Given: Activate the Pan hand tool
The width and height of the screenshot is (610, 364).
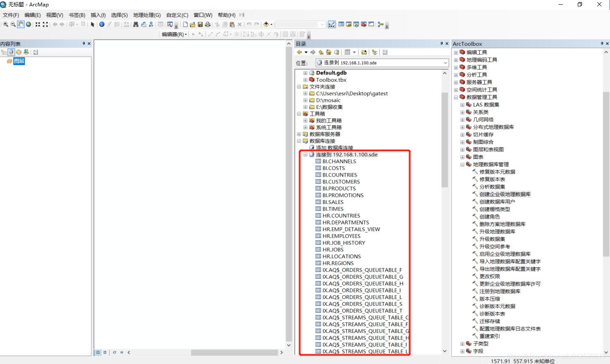Looking at the screenshot, I should (x=21, y=24).
